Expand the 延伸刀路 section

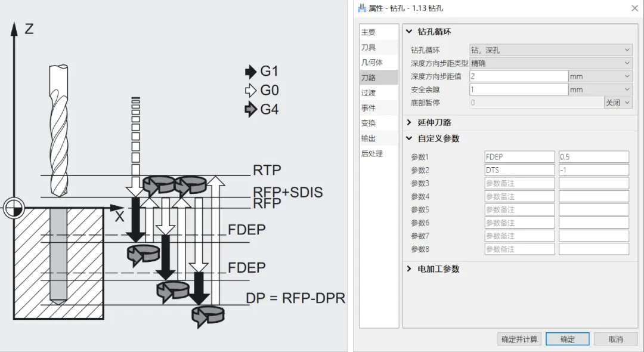pyautogui.click(x=409, y=122)
